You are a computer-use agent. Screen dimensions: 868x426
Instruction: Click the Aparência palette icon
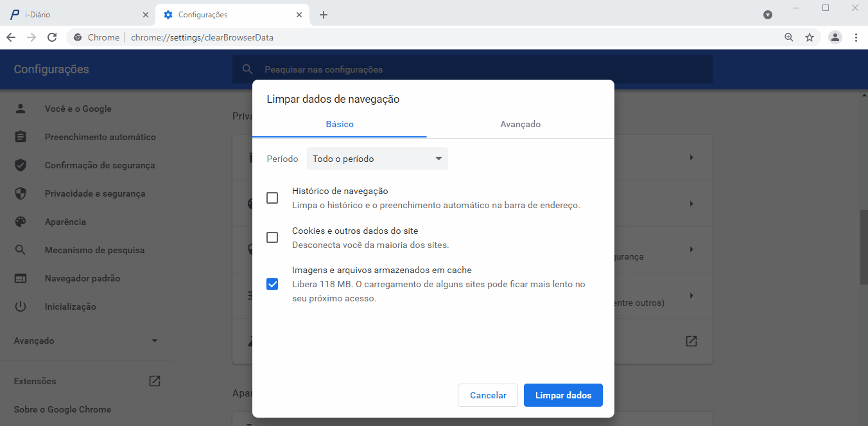tap(21, 222)
